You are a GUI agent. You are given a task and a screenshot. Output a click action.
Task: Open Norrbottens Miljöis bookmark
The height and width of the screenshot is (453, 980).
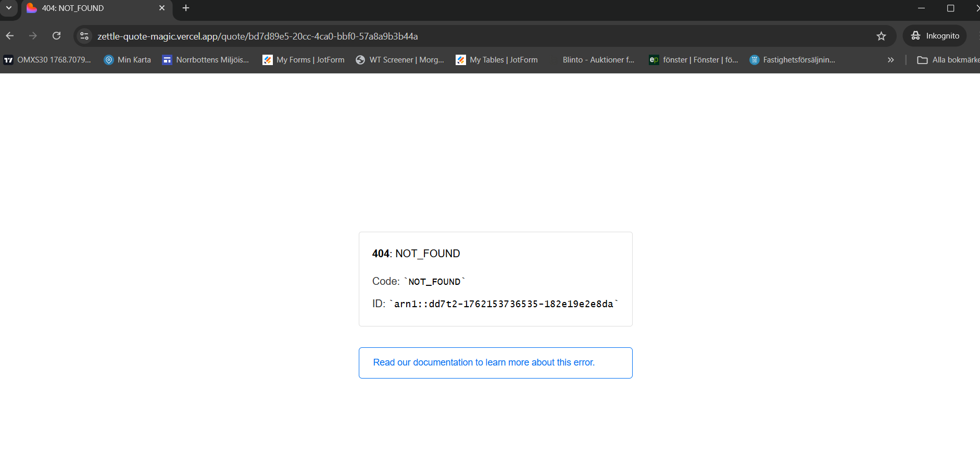pos(206,60)
